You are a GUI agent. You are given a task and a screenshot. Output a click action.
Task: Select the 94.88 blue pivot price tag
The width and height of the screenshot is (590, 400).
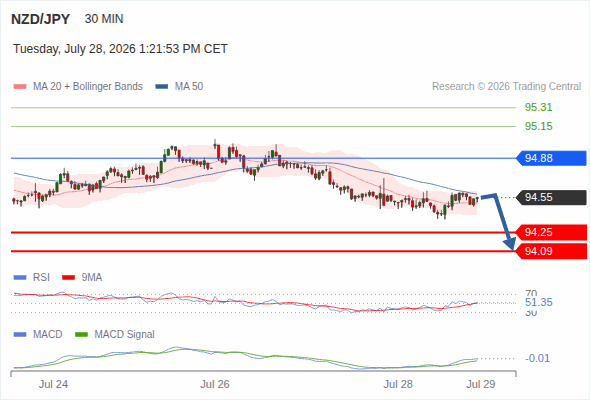coord(551,158)
